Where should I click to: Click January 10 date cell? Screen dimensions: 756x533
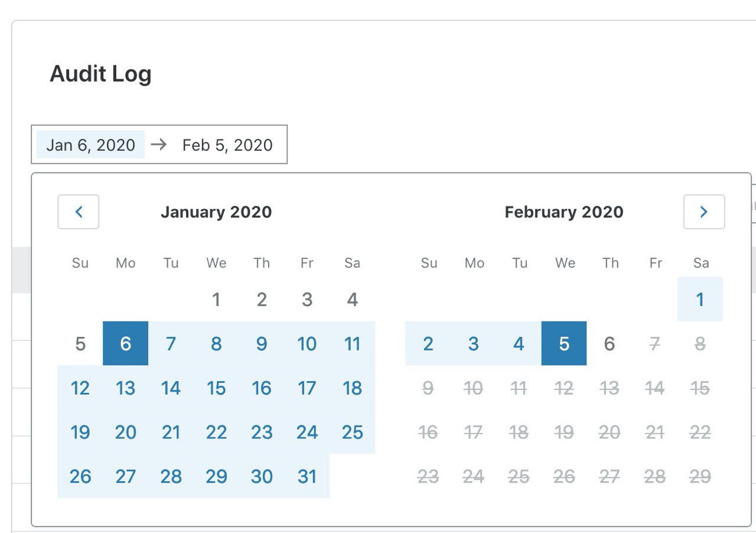coord(307,343)
